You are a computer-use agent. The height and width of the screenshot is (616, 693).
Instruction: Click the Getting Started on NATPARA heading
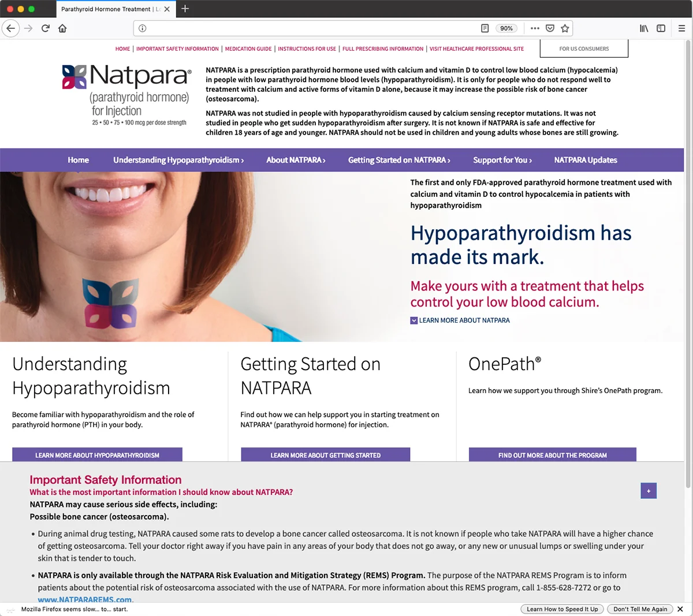pos(311,376)
